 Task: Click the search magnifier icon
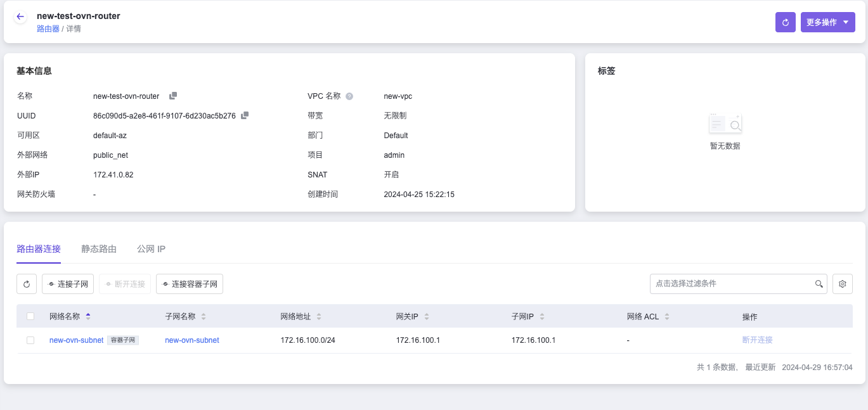point(819,284)
